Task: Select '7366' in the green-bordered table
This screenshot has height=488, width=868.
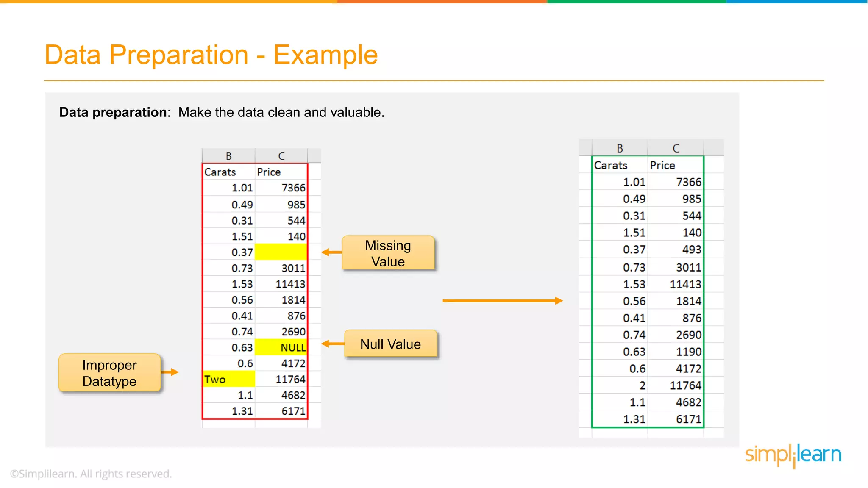Action: (x=676, y=182)
